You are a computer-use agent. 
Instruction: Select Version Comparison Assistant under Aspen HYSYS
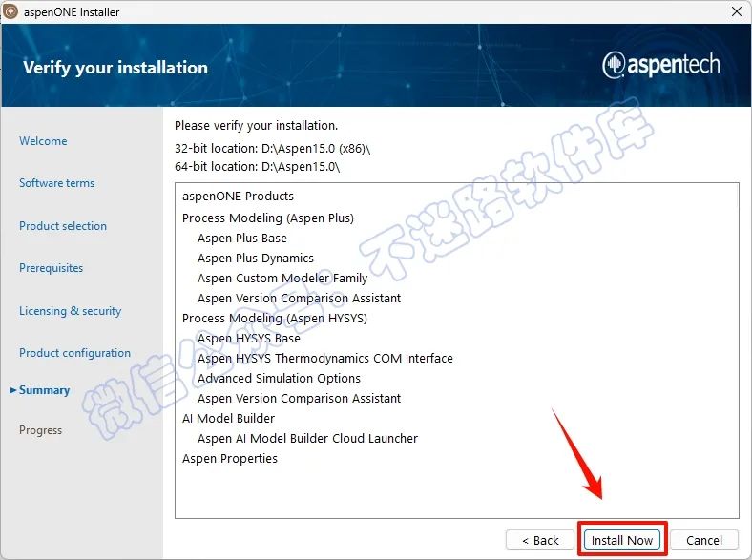[300, 399]
